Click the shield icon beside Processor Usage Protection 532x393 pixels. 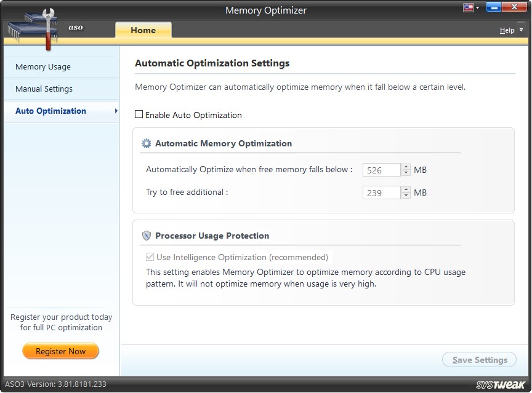(x=146, y=236)
